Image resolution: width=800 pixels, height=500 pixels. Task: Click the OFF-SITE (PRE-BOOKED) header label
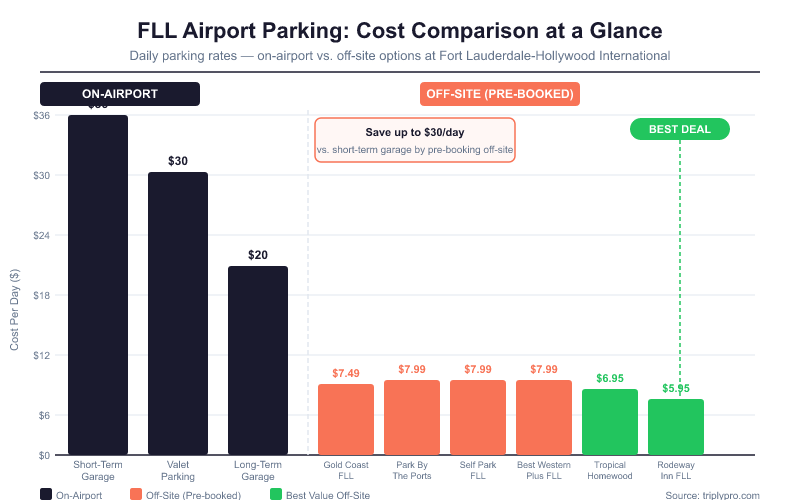coord(499,94)
